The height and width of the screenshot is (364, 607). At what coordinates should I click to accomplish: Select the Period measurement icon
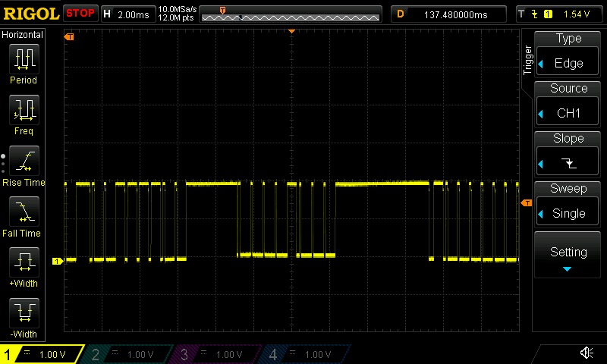(23, 63)
